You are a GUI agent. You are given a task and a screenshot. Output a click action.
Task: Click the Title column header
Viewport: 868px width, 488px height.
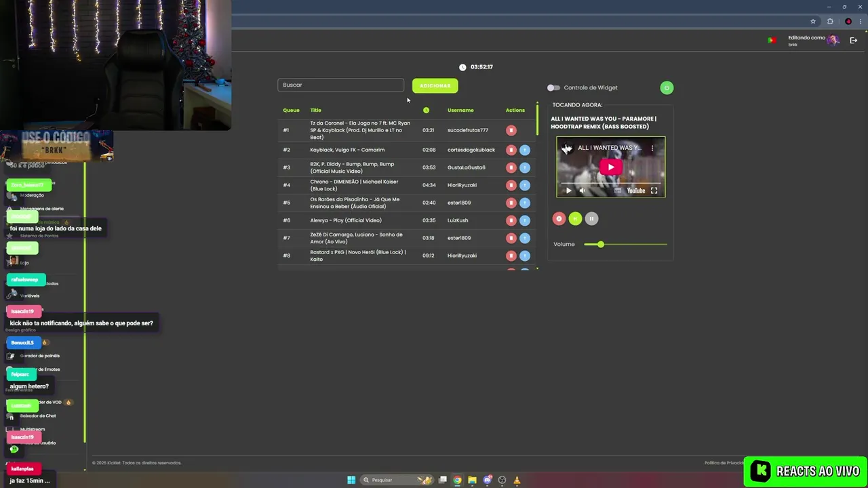(x=315, y=110)
